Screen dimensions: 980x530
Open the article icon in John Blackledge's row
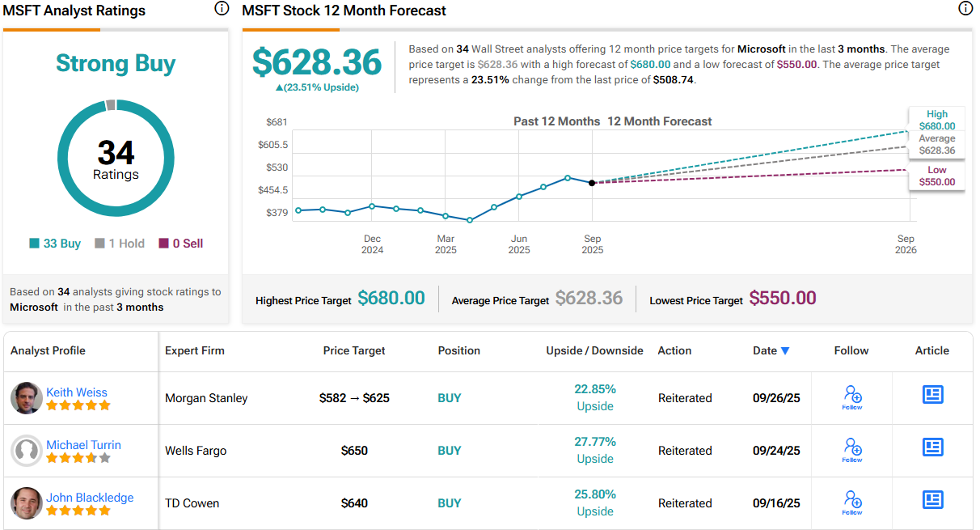(x=933, y=499)
